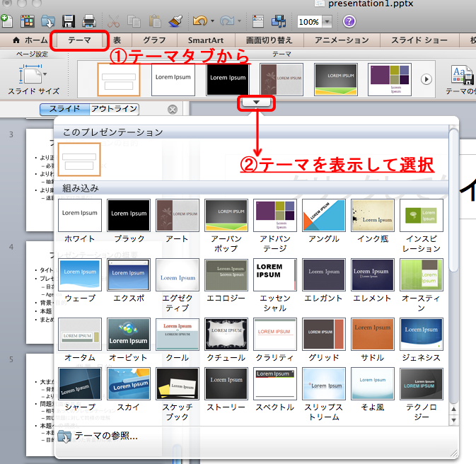Select the white theme thumbnail in ribbon strip
This screenshot has width=476, height=464.
tap(173, 79)
